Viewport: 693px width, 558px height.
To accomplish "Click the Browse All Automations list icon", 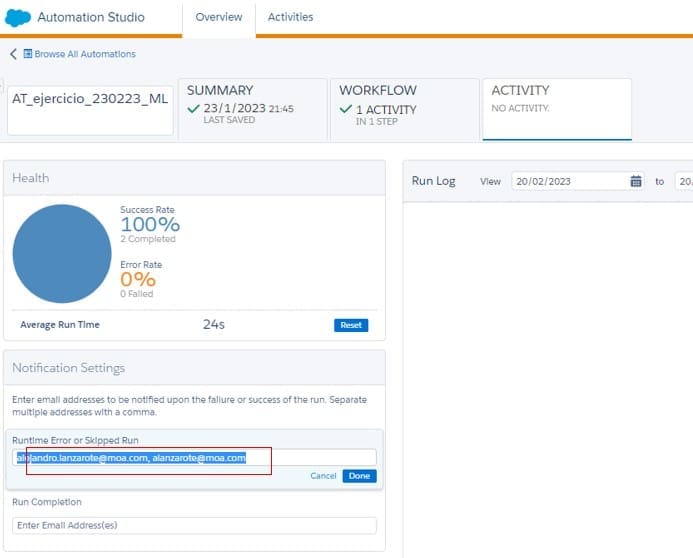I will 28,54.
